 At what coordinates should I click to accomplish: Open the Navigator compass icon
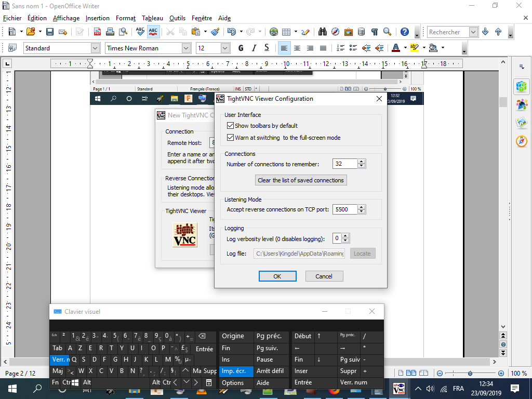tap(335, 32)
